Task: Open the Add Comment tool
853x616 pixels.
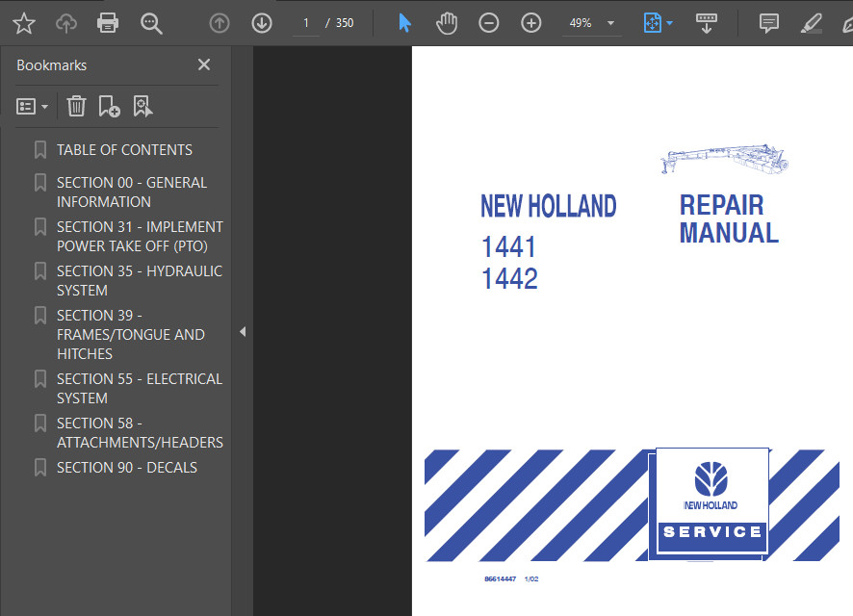Action: click(x=768, y=22)
